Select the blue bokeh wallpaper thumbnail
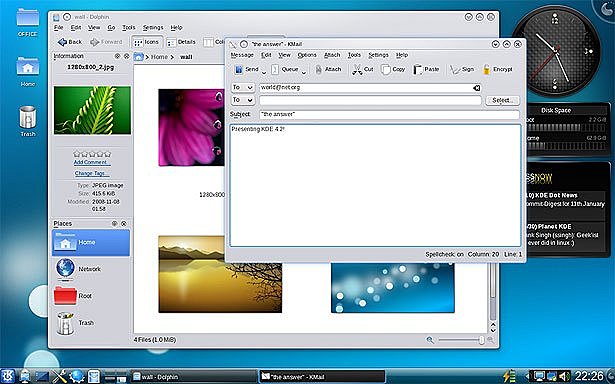Viewport: 615px width, 384px height. tap(393, 288)
